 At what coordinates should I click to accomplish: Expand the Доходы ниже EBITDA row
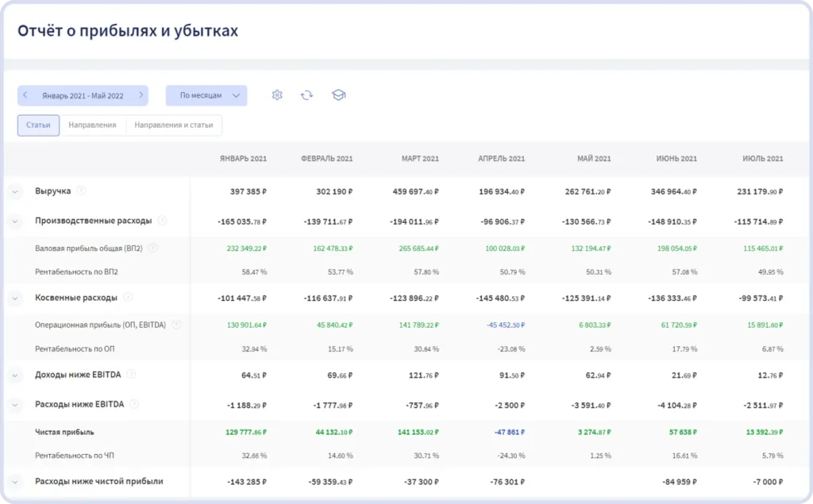(x=15, y=375)
